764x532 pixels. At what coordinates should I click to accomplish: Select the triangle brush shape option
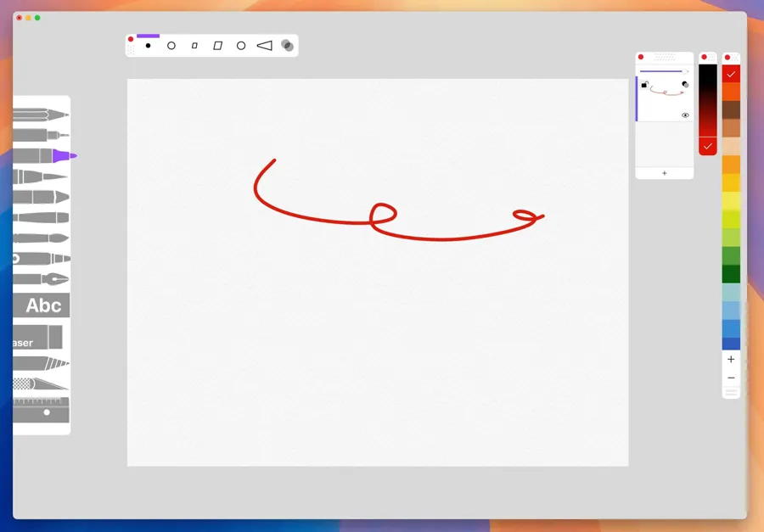[264, 46]
